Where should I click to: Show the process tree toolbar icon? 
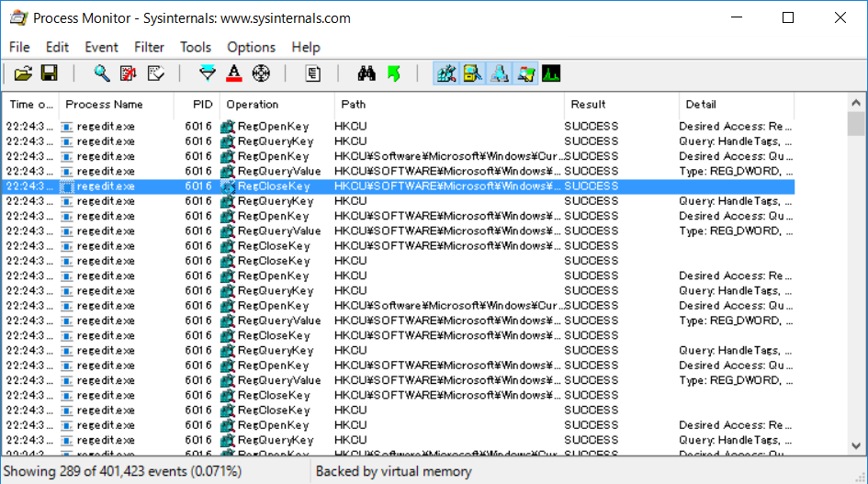tap(313, 73)
